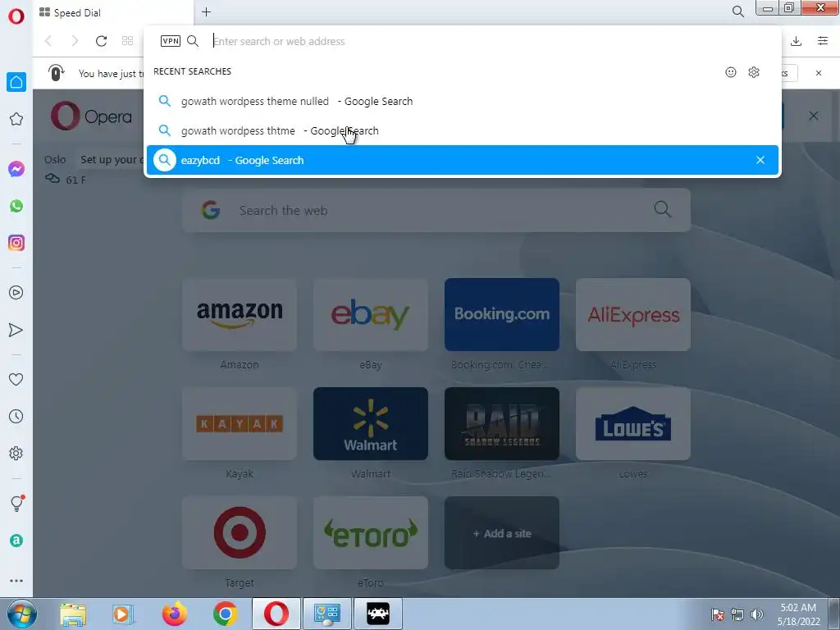Image resolution: width=840 pixels, height=630 pixels.
Task: Open the Player sidebar icon
Action: (x=16, y=293)
